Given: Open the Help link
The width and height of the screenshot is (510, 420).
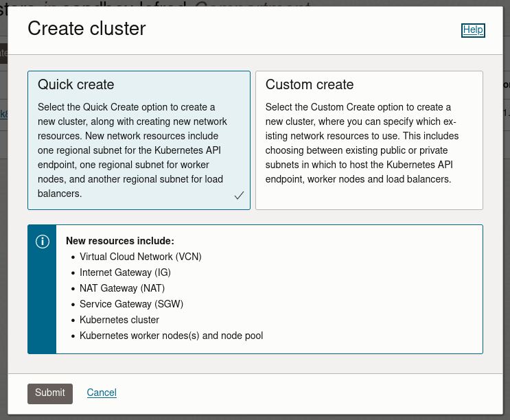Looking at the screenshot, I should (473, 30).
